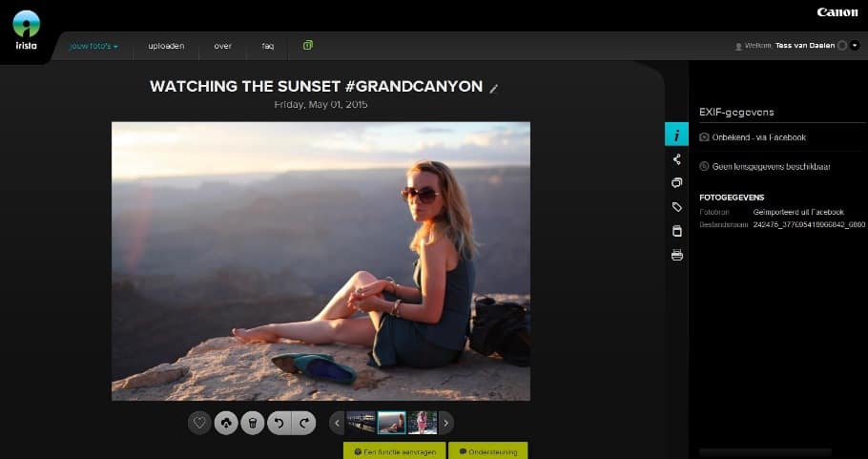Click the print icon in the sidebar
Viewport: 868px width, 459px height.
(x=676, y=255)
